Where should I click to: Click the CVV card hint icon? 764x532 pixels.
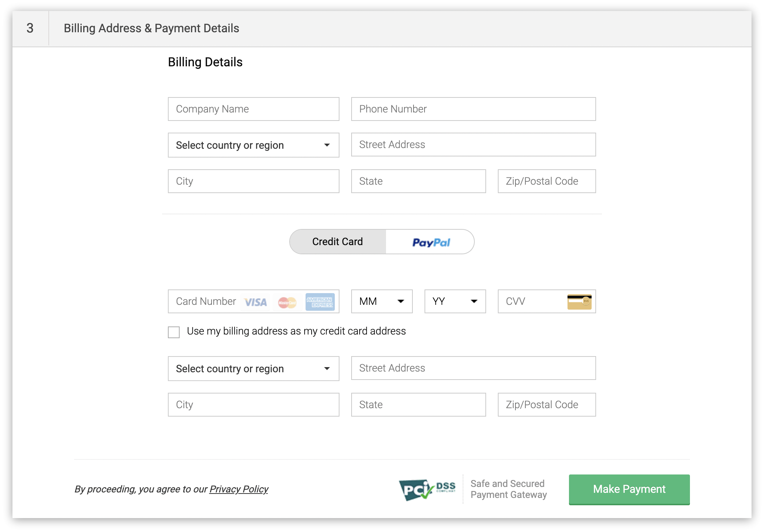[579, 302]
